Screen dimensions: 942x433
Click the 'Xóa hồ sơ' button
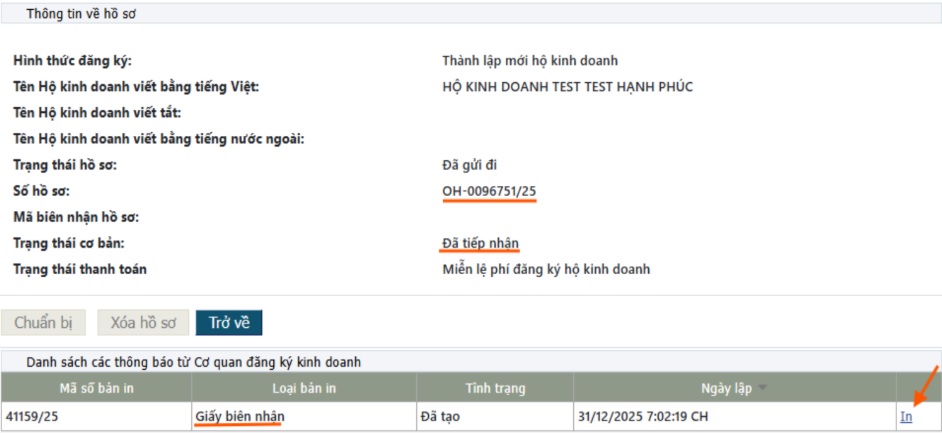[144, 322]
